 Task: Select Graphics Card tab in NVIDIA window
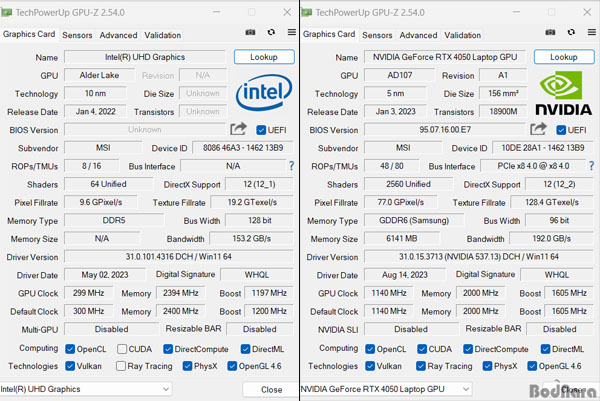pyautogui.click(x=329, y=34)
